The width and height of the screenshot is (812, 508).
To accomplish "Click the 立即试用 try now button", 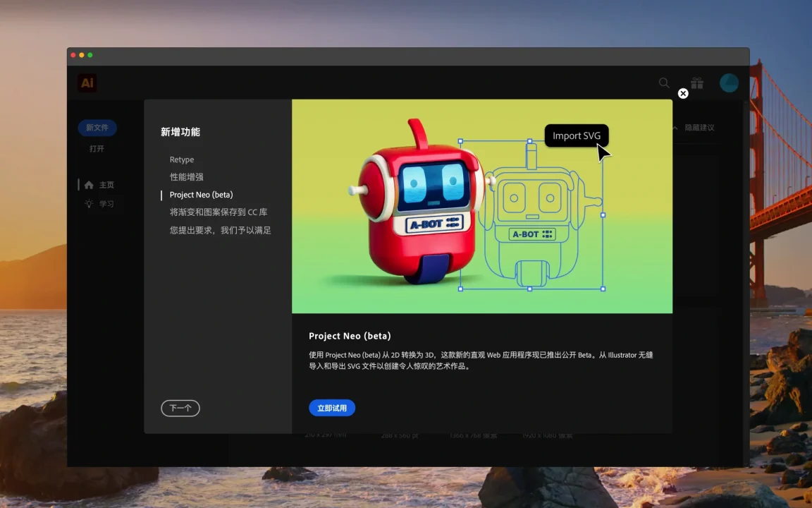I will click(332, 408).
